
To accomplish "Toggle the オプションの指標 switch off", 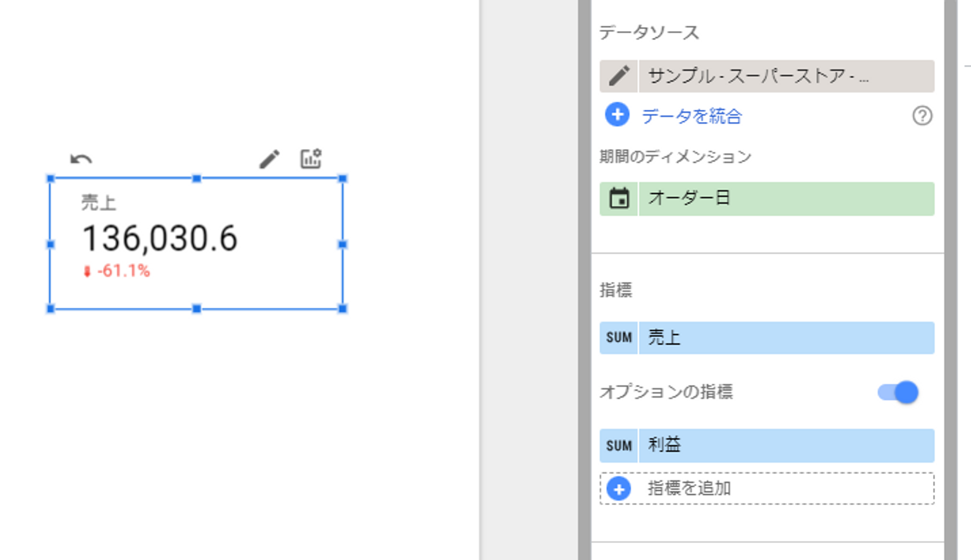I will pyautogui.click(x=898, y=393).
